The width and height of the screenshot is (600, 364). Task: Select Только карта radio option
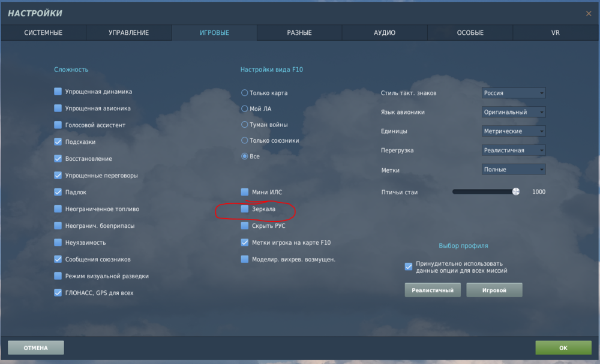coord(245,93)
